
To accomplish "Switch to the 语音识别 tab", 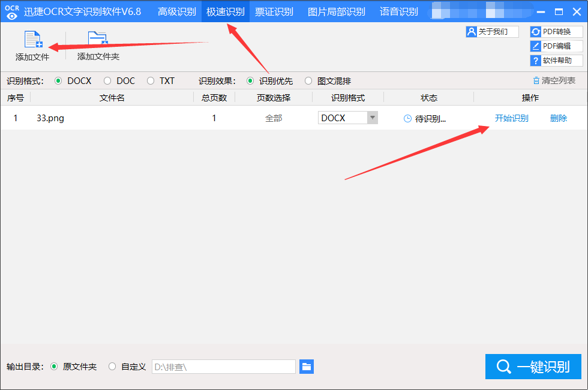I will [398, 11].
